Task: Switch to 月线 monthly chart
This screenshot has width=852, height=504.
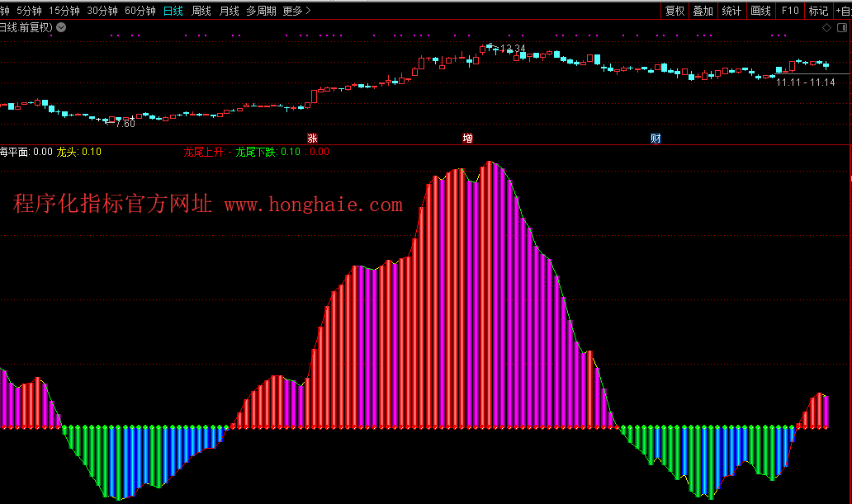Action: 230,11
